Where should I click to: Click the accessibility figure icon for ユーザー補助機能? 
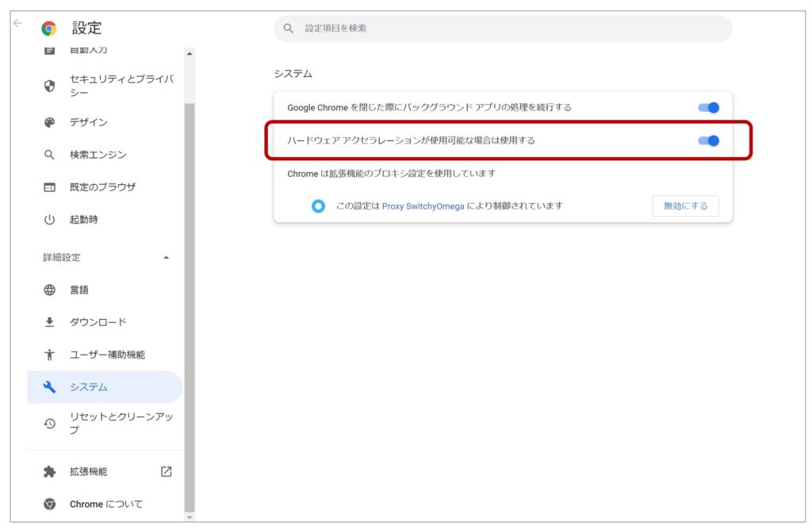coord(49,355)
